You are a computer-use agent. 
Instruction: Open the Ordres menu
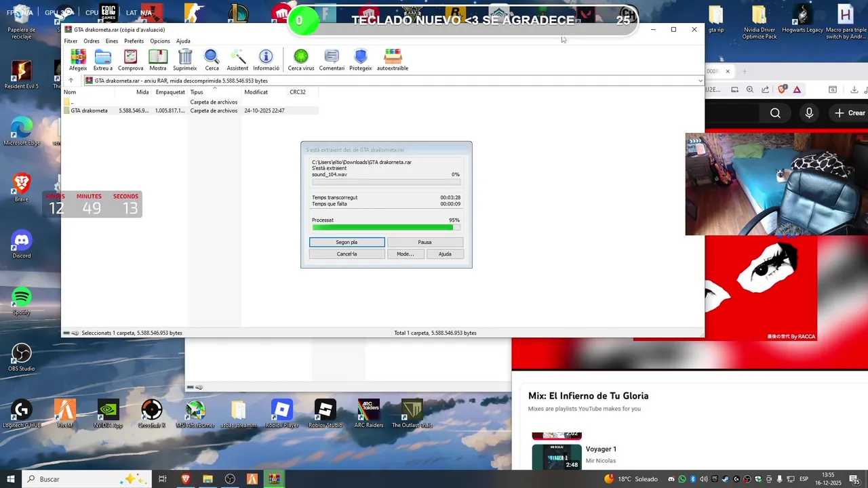coord(92,41)
